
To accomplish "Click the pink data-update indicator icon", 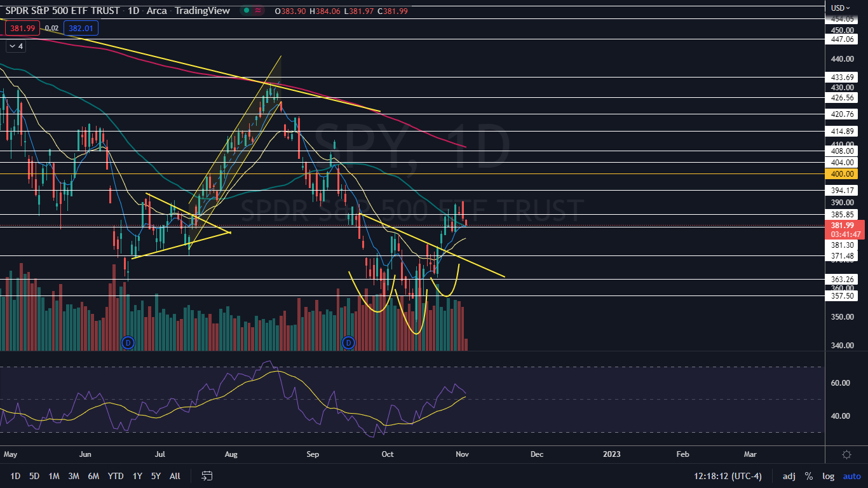I will tap(259, 10).
